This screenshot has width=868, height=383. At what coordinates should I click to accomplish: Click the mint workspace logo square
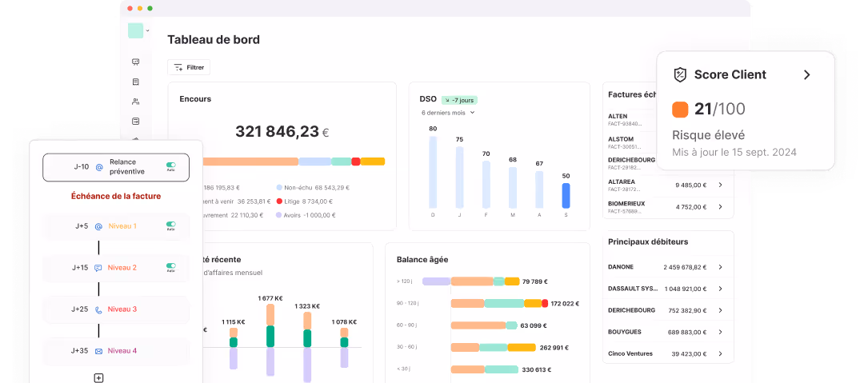(x=136, y=30)
